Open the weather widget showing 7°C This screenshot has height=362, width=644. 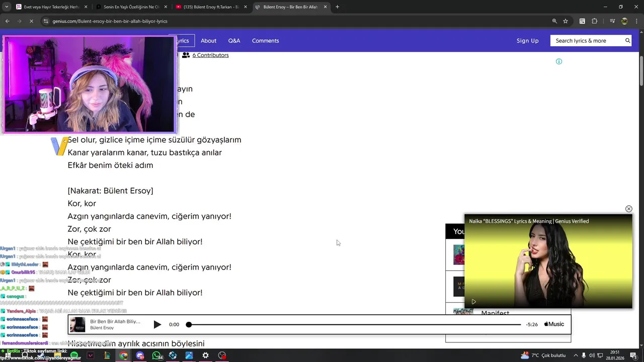click(x=544, y=355)
